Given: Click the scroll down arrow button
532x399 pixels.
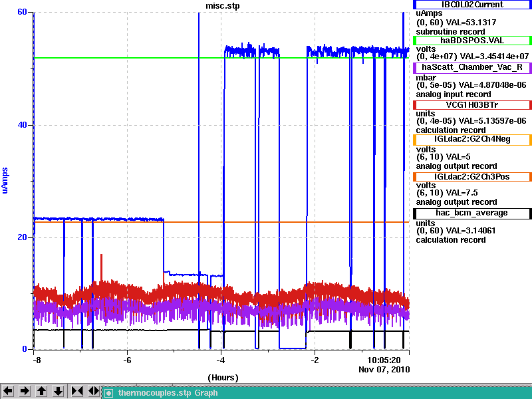Looking at the screenshot, I should tap(59, 391).
